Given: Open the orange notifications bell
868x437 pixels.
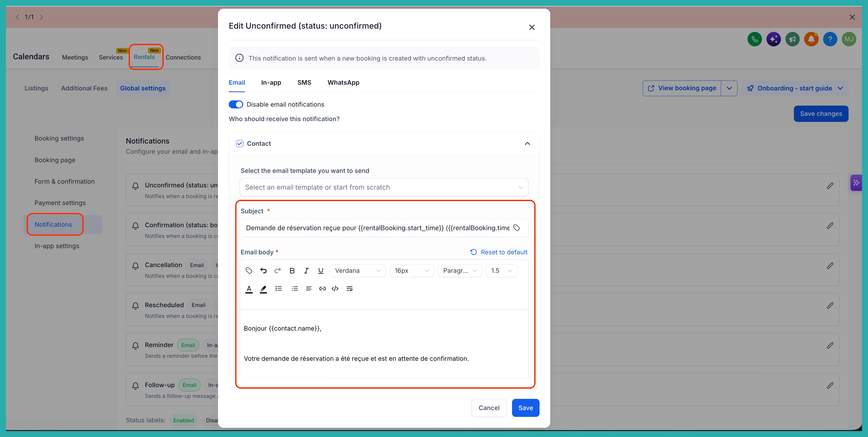Looking at the screenshot, I should point(811,39).
